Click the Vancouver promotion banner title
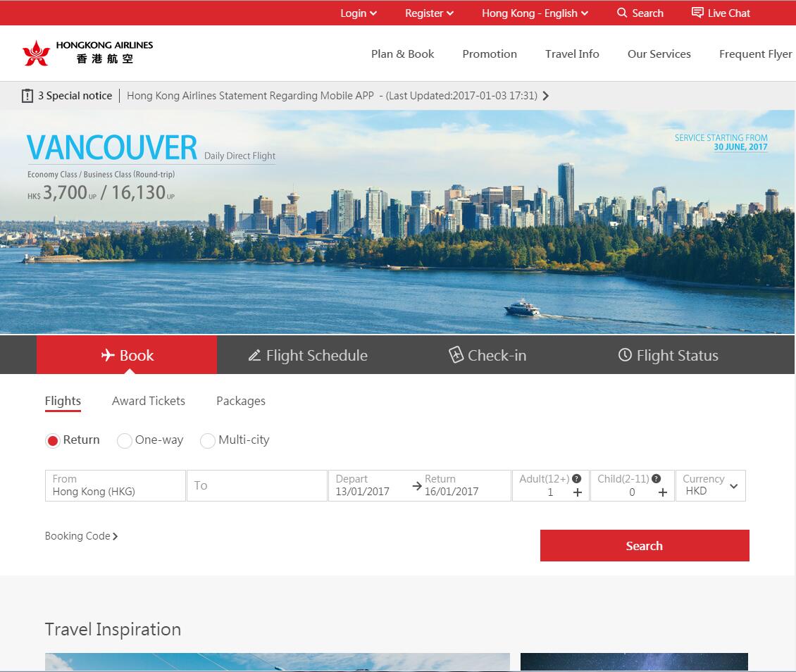 pos(112,148)
